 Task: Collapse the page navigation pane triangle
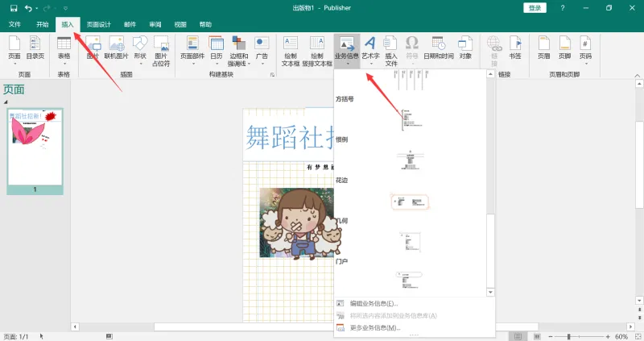coord(6,102)
